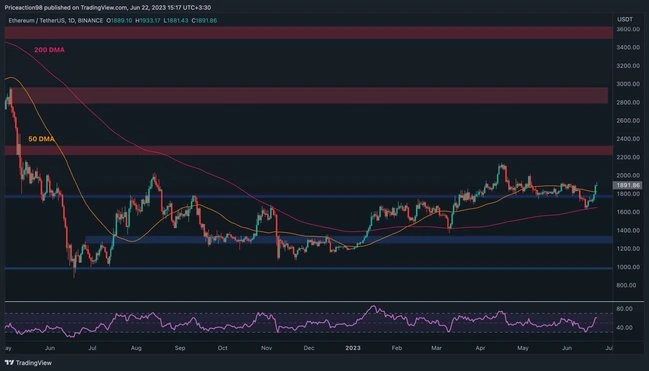This screenshot has height=371, width=649.
Task: Click the Sep time axis label
Action: coord(180,348)
